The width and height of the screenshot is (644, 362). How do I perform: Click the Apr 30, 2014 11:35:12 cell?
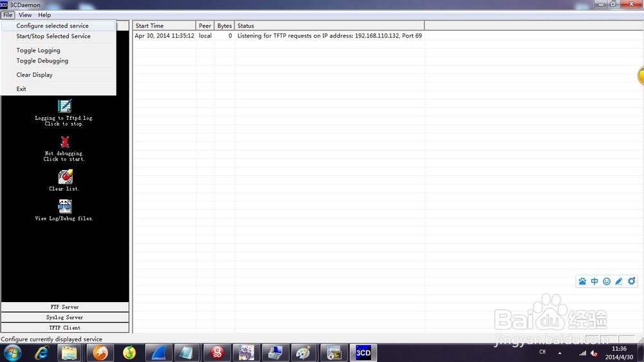pyautogui.click(x=164, y=35)
